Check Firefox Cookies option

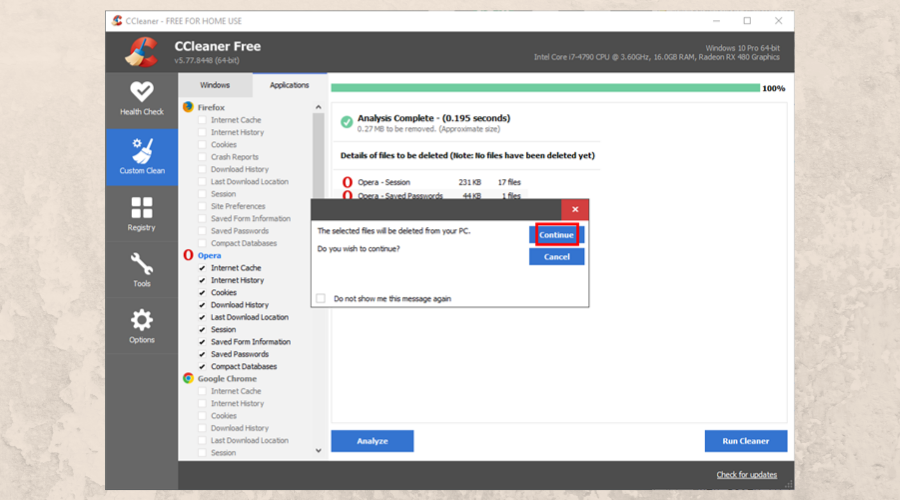[202, 145]
